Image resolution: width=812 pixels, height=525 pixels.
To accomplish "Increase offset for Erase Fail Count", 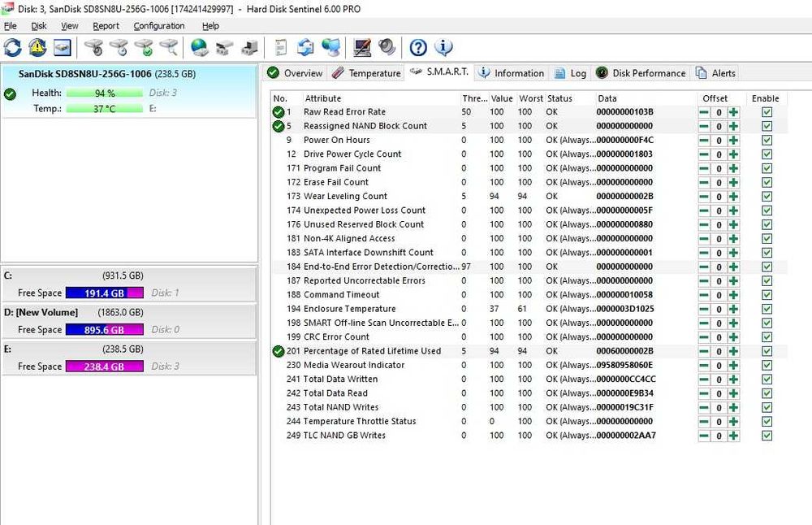I will pyautogui.click(x=733, y=182).
